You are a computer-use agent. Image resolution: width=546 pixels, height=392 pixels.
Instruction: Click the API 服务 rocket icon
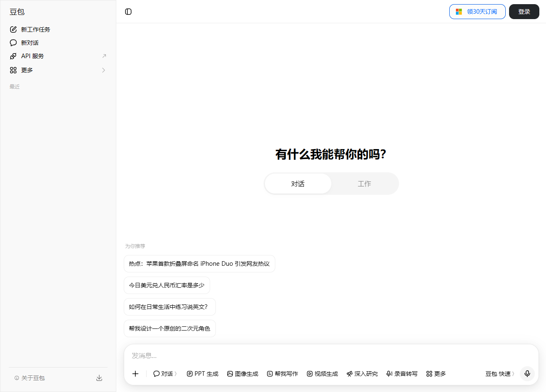click(13, 56)
